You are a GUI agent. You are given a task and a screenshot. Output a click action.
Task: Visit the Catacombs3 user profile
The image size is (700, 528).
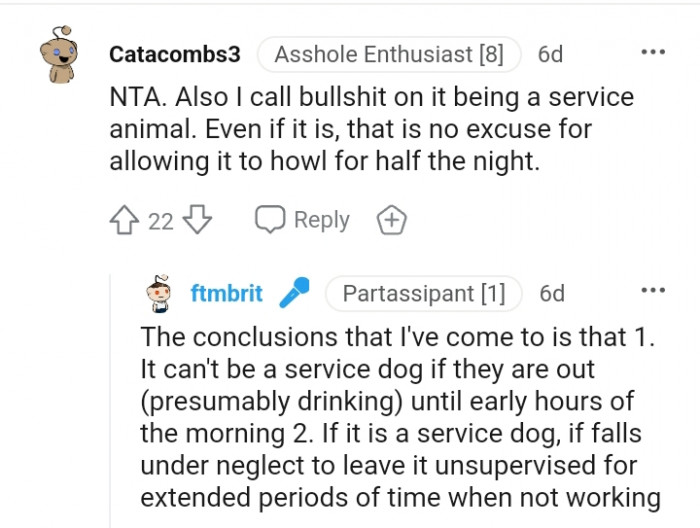coord(174,55)
